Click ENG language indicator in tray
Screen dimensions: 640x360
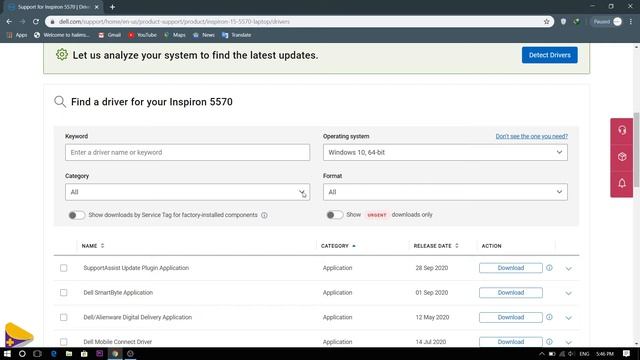click(584, 354)
